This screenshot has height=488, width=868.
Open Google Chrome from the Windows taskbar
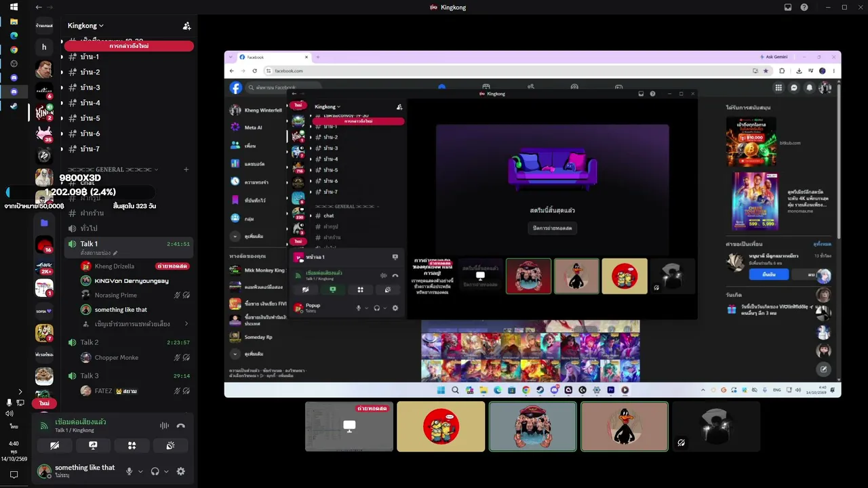14,49
